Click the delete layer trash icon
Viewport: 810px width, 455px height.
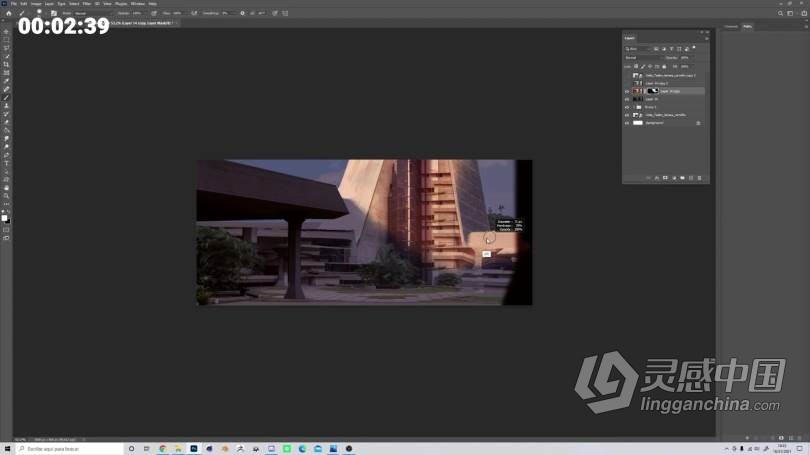click(700, 178)
